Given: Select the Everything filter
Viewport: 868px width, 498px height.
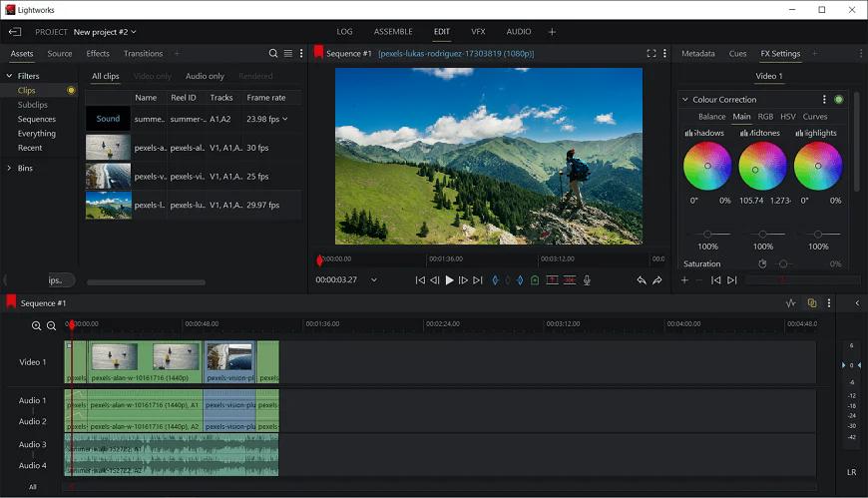Looking at the screenshot, I should [37, 134].
